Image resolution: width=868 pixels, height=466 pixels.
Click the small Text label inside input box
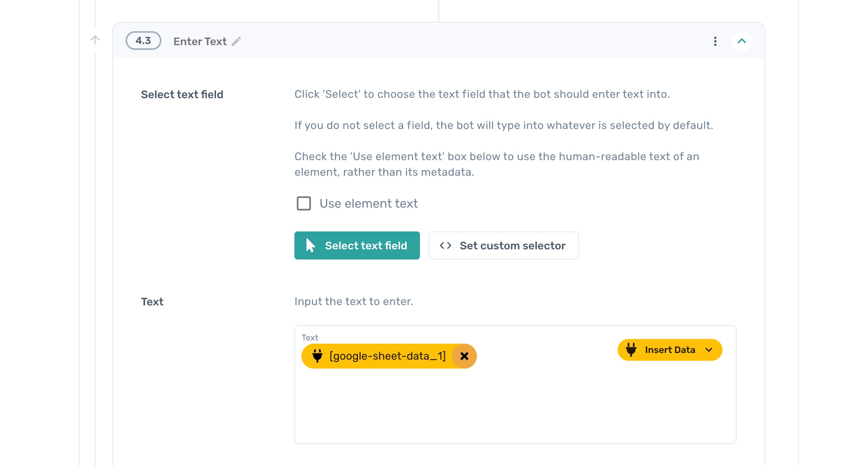(x=310, y=337)
